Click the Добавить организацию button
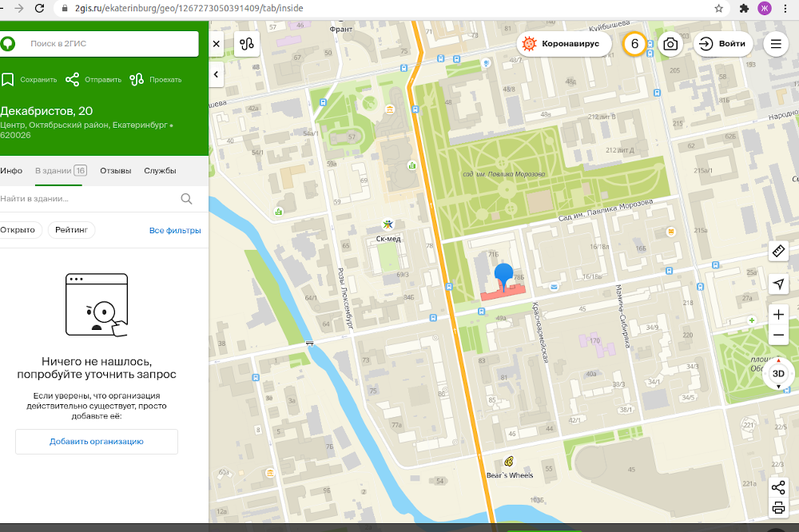Viewport: 799px width, 532px height. [x=96, y=441]
